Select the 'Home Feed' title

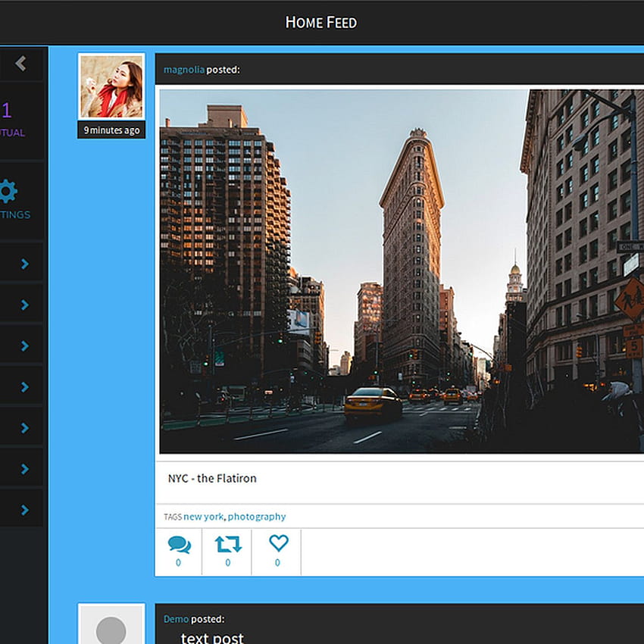click(x=321, y=23)
